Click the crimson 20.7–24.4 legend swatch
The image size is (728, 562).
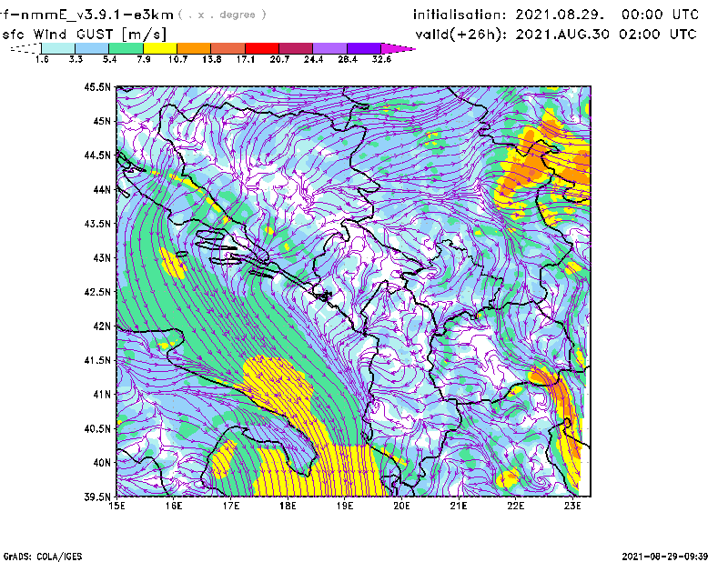coord(296,48)
